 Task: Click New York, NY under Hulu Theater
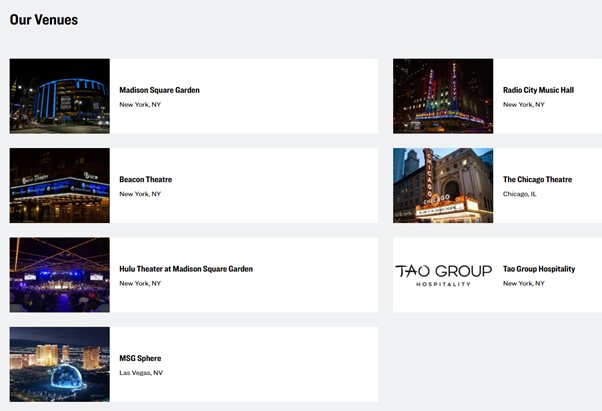tap(140, 283)
